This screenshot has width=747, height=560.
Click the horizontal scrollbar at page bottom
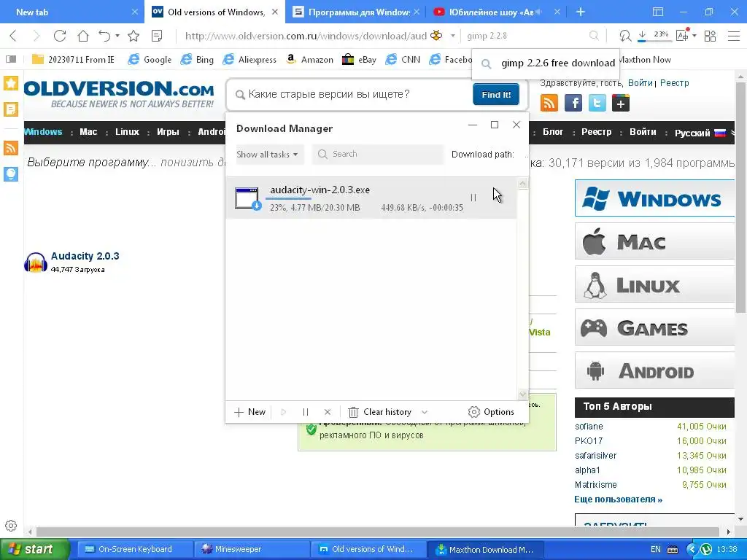[377, 532]
